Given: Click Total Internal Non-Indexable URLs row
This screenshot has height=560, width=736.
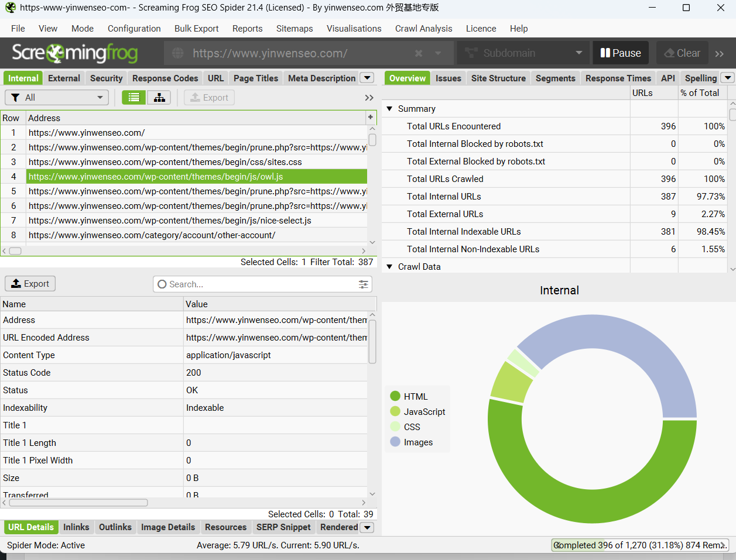Looking at the screenshot, I should click(554, 249).
